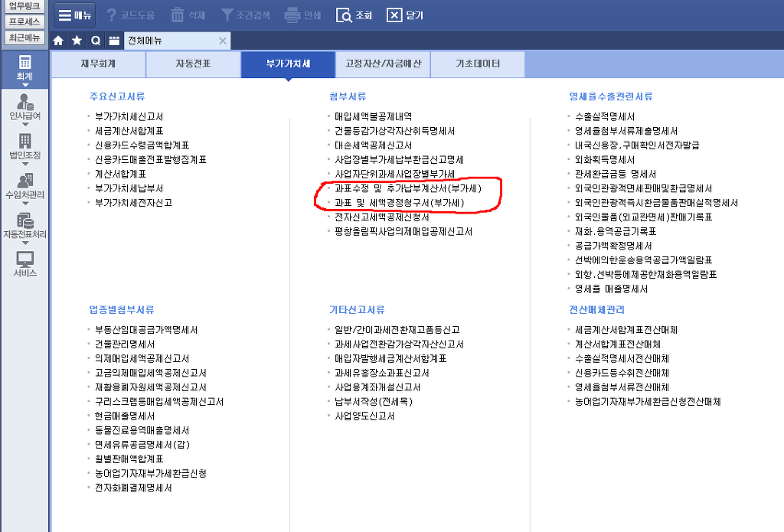This screenshot has height=532, width=784.
Task: Close the 전체메뉴 tab
Action: point(223,41)
